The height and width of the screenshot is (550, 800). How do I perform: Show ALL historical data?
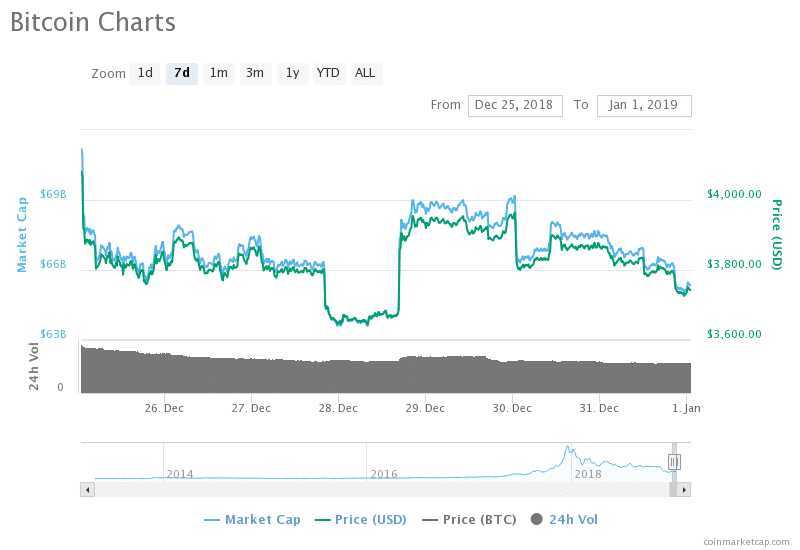(365, 73)
